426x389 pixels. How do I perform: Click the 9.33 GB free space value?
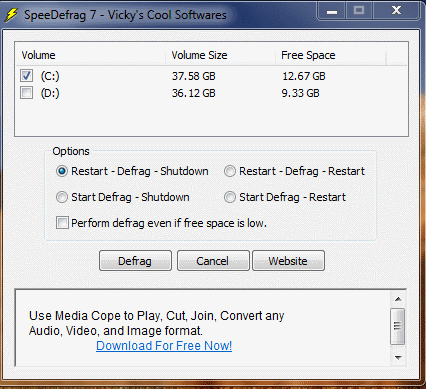[300, 93]
